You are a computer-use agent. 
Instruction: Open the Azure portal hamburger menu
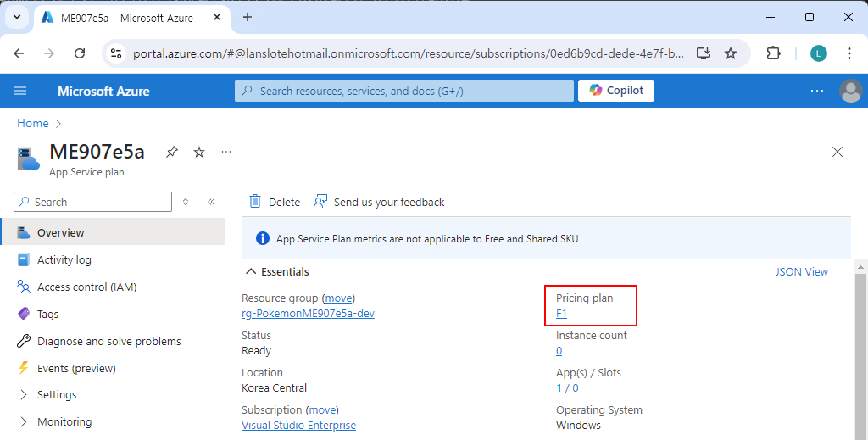click(20, 91)
